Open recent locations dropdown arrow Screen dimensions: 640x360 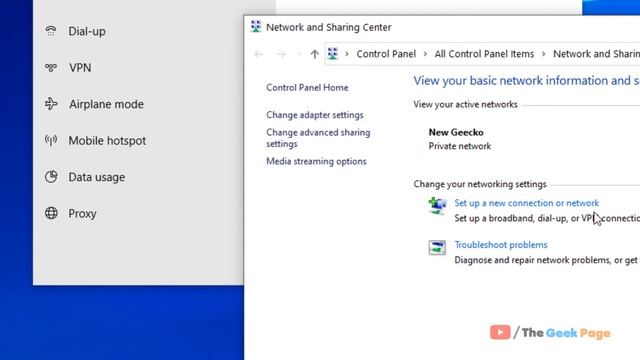pyautogui.click(x=299, y=54)
